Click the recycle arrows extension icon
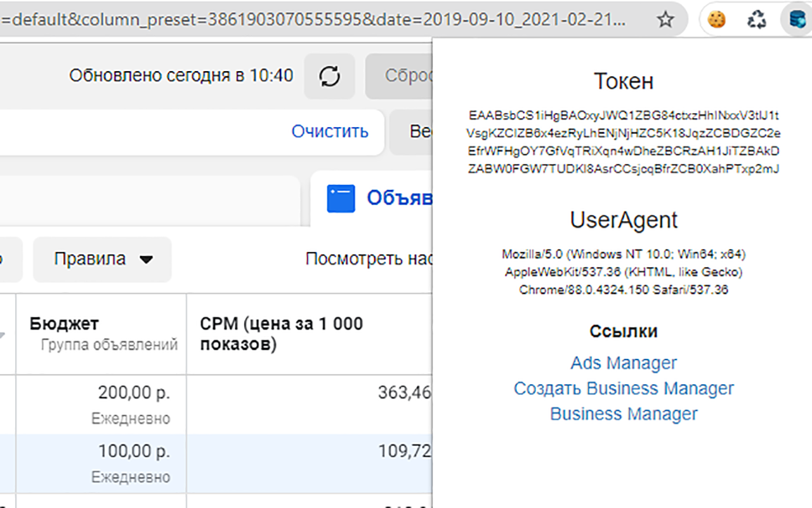 [756, 20]
